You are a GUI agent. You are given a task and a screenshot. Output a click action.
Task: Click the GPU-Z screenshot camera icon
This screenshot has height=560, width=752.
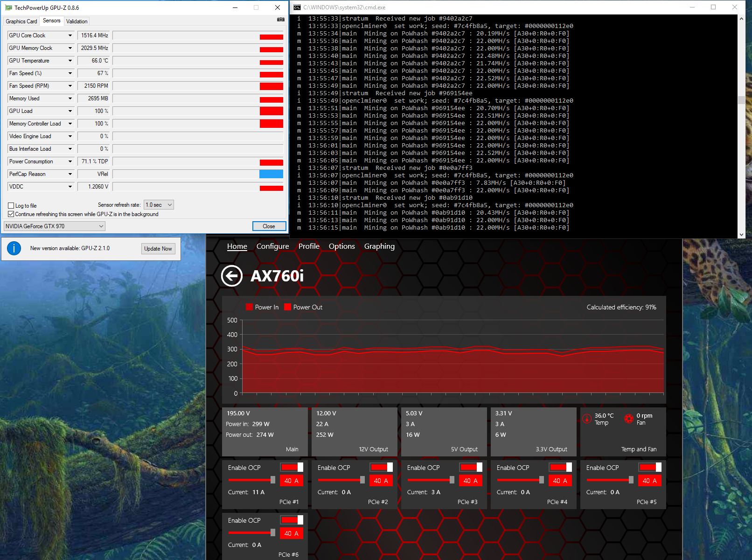click(x=280, y=20)
